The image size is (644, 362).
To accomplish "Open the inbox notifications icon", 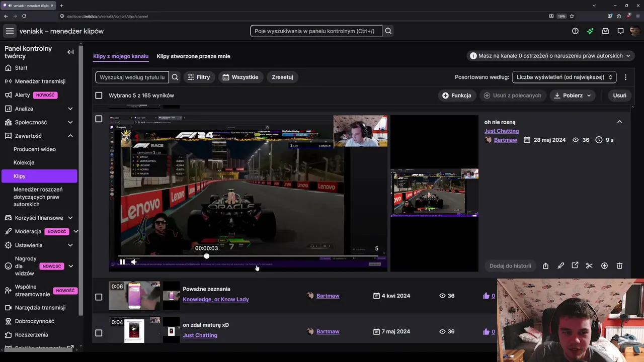I will coord(605,31).
